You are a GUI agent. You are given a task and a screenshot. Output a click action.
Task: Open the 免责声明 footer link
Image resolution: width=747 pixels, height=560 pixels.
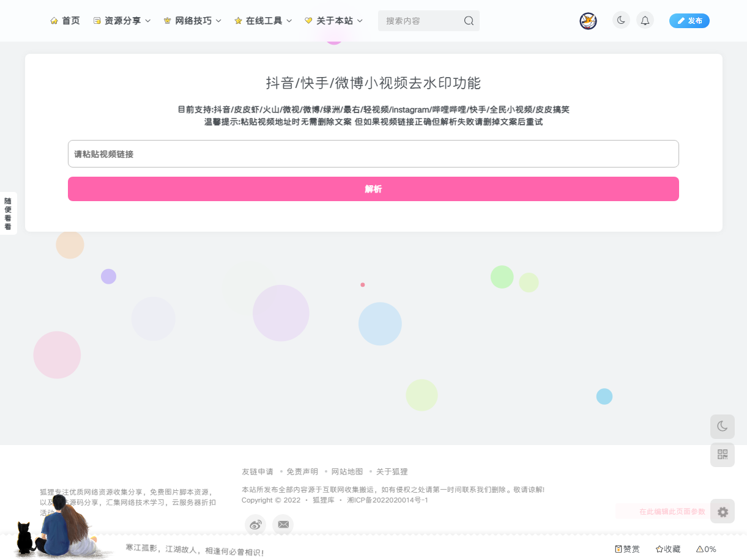coord(302,471)
